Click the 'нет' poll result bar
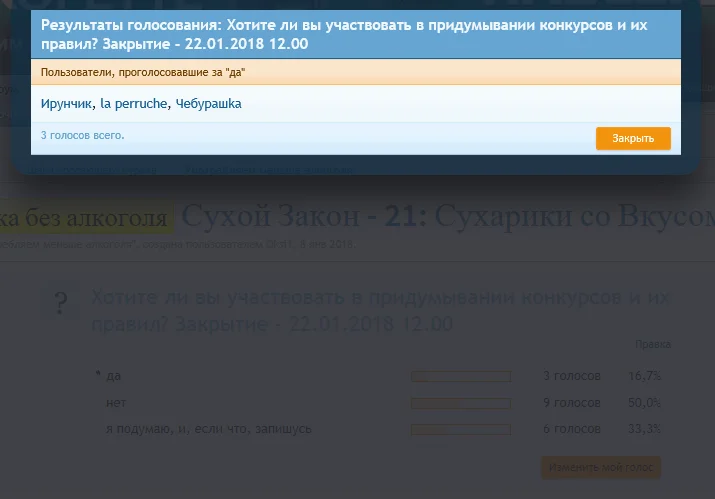 [x=461, y=403]
